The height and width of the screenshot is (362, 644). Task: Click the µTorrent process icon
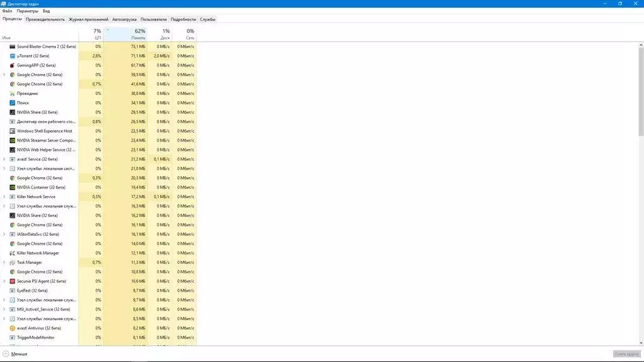[x=13, y=56]
